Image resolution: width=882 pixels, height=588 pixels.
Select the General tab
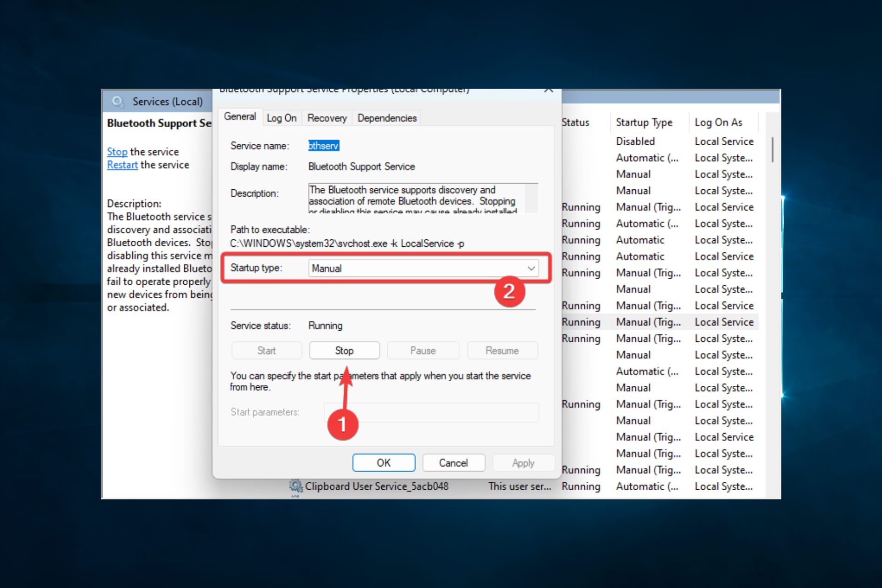coord(240,117)
